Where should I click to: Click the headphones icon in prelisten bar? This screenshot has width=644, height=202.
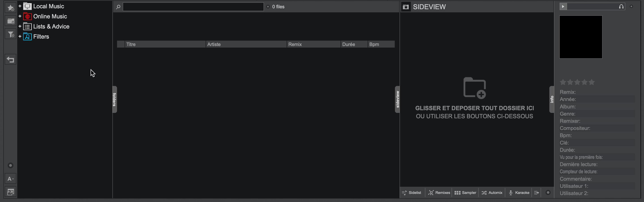[621, 7]
